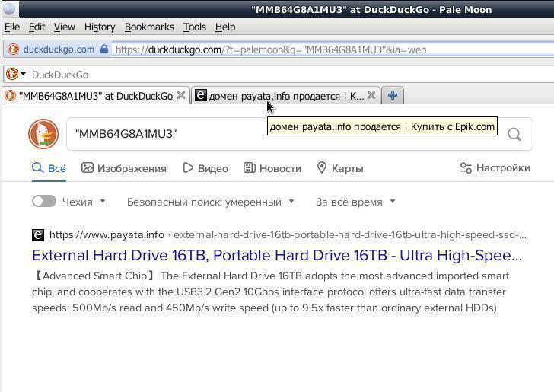This screenshot has height=392, width=554.
Task: Close the payata.info tab
Action: pos(371,95)
